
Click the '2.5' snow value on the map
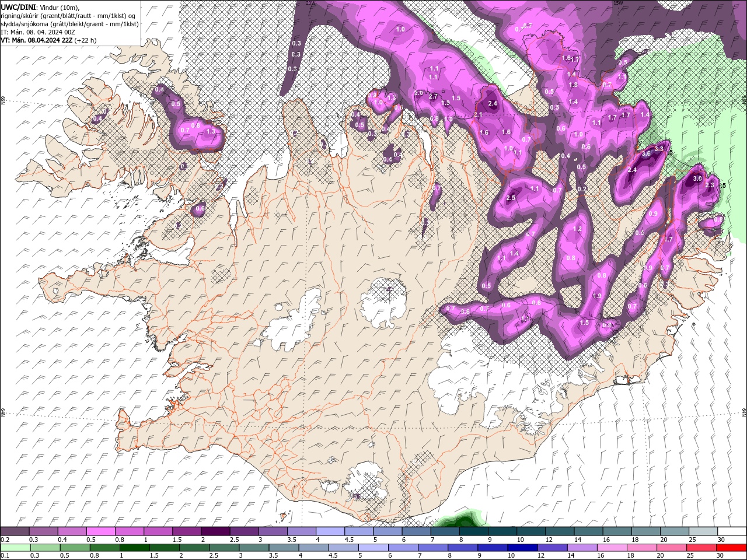pos(511,198)
